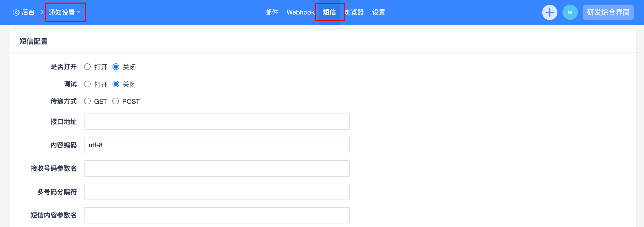Image resolution: width=644 pixels, height=227 pixels.
Task: Switch to the 邮件 tab
Action: coord(272,12)
